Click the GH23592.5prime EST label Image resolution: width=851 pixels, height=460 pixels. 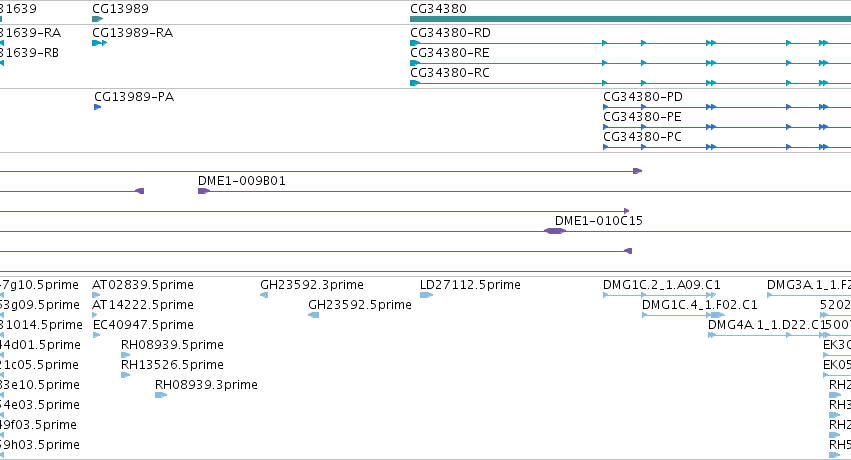point(360,305)
